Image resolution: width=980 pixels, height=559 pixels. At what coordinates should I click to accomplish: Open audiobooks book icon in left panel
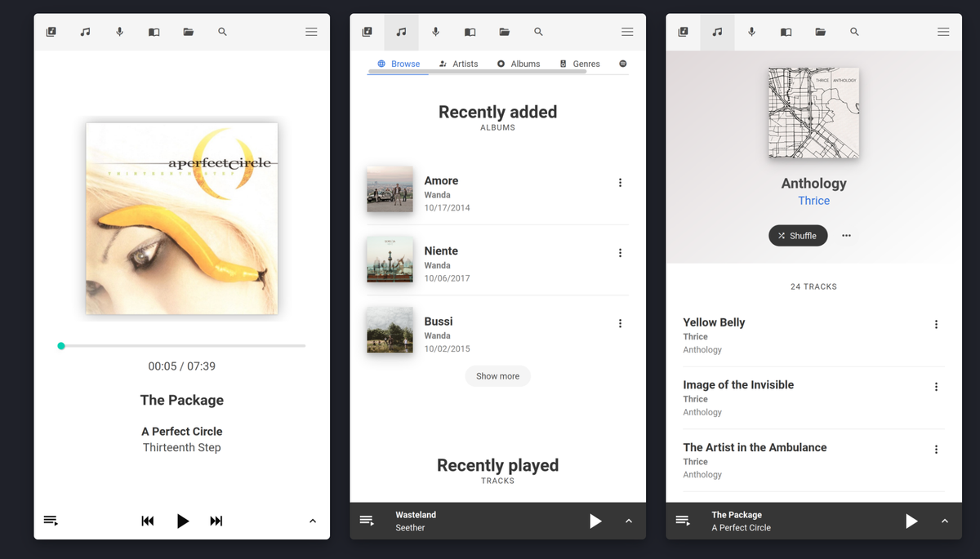click(154, 32)
